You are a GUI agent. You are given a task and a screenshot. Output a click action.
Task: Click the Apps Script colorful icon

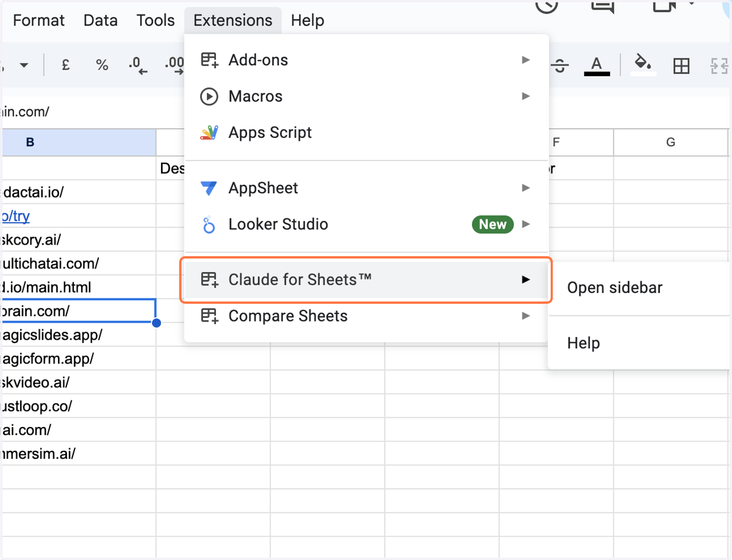point(209,132)
